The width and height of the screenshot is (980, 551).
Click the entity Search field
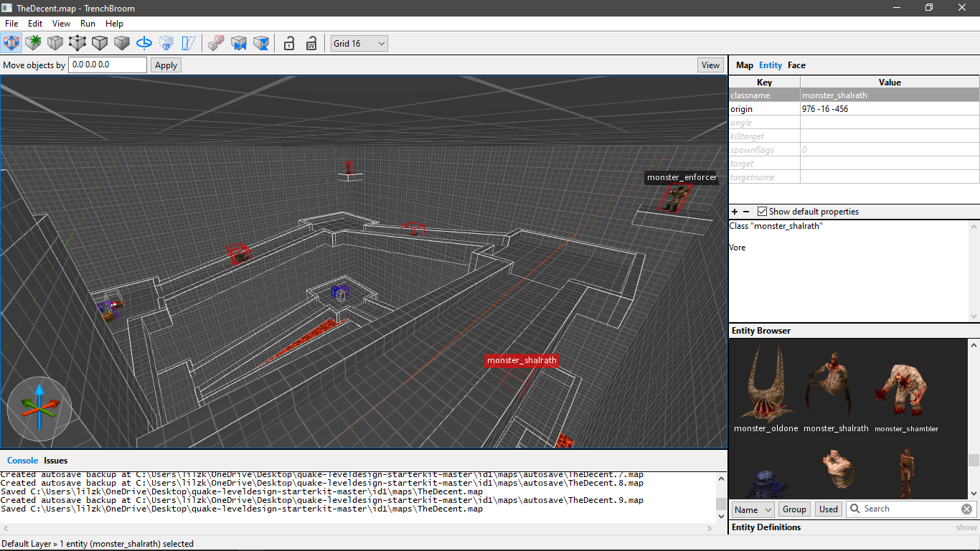click(x=910, y=509)
